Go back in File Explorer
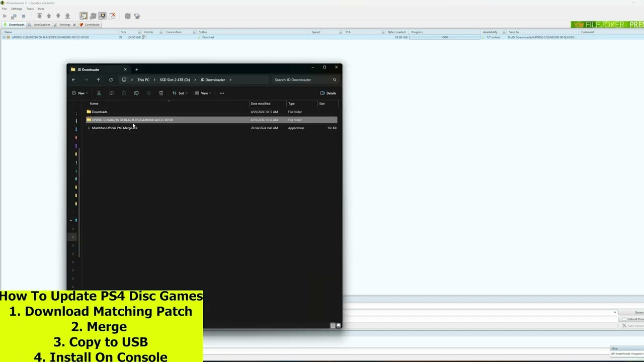Viewport: 644px width, 362px height. (x=73, y=80)
